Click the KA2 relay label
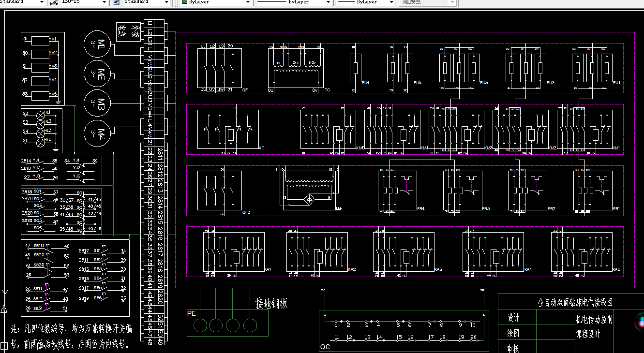 click(352, 269)
